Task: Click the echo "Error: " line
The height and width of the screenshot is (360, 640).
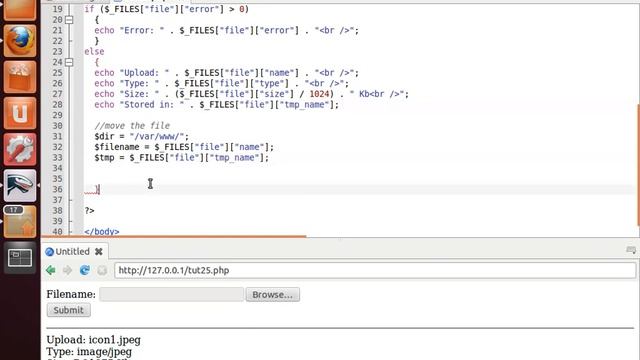Action: point(227,30)
